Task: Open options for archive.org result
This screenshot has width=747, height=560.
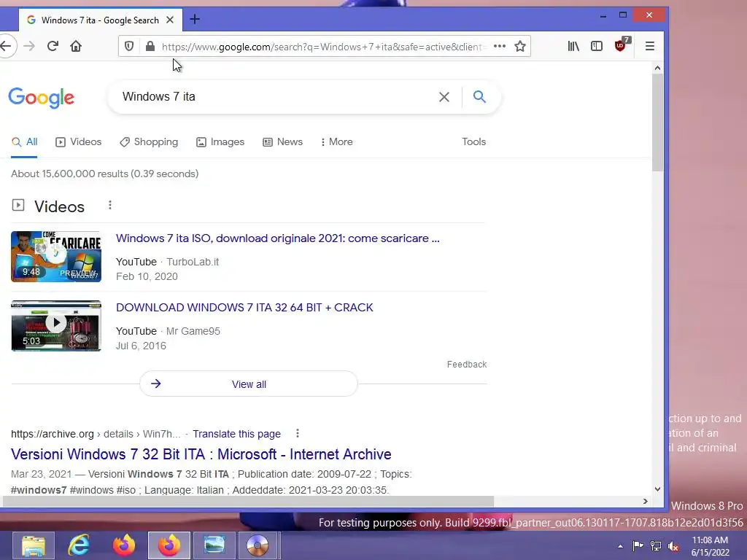Action: coord(298,433)
